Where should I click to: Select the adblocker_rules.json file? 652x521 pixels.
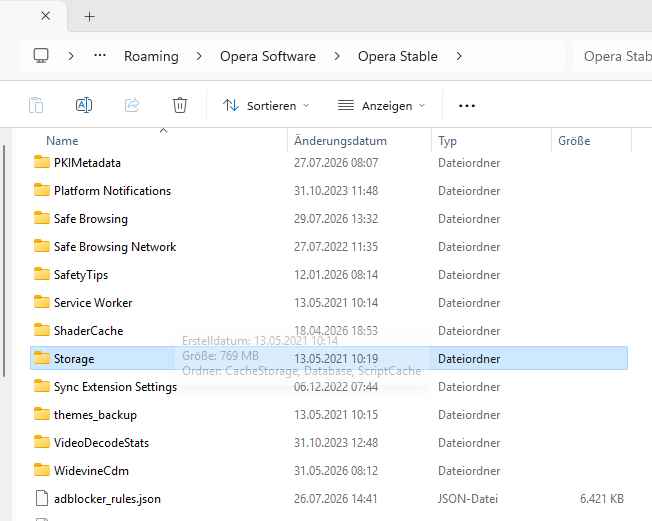pos(328,499)
